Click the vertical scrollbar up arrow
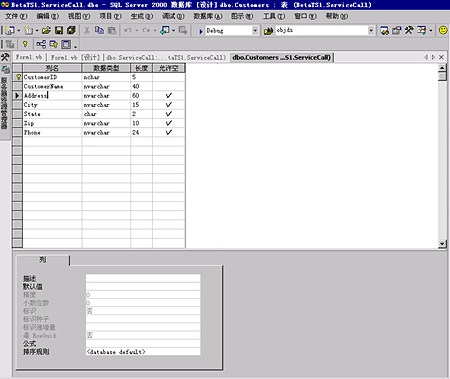The image size is (450, 379). (x=442, y=68)
